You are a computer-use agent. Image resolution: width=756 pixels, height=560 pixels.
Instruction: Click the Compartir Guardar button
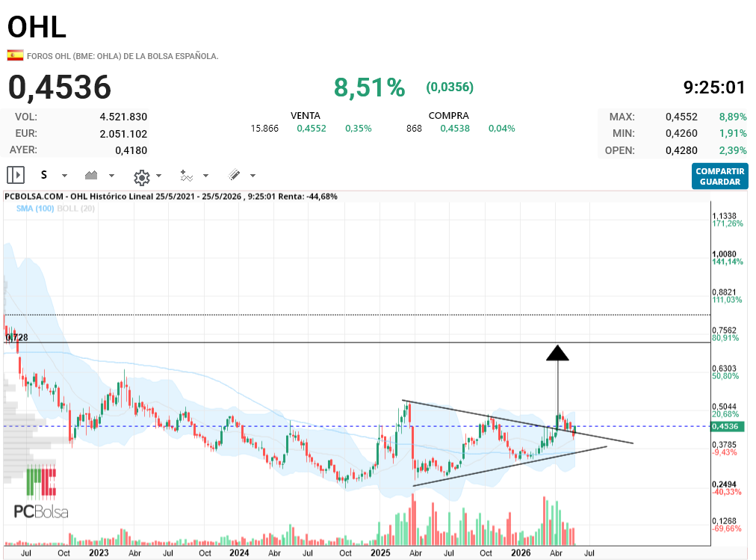tap(720, 176)
